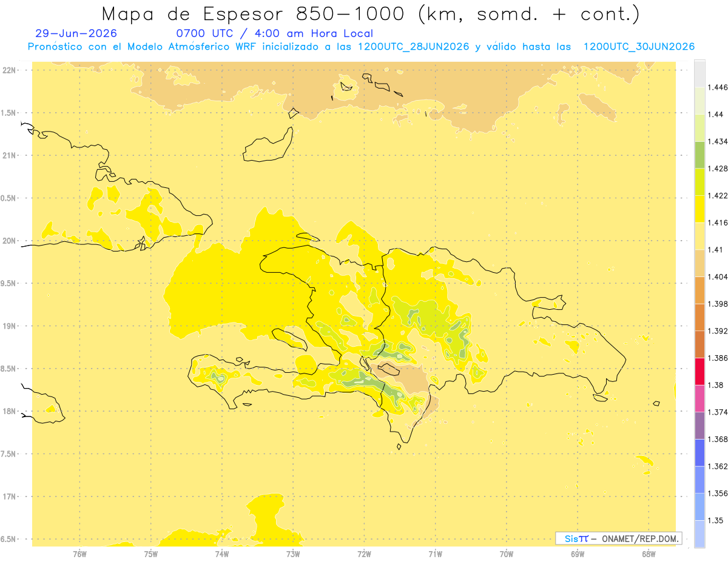Pick the bright yellow swatch between 1.416 and 1.422
Viewport: 728px width, 562px height.
699,209
